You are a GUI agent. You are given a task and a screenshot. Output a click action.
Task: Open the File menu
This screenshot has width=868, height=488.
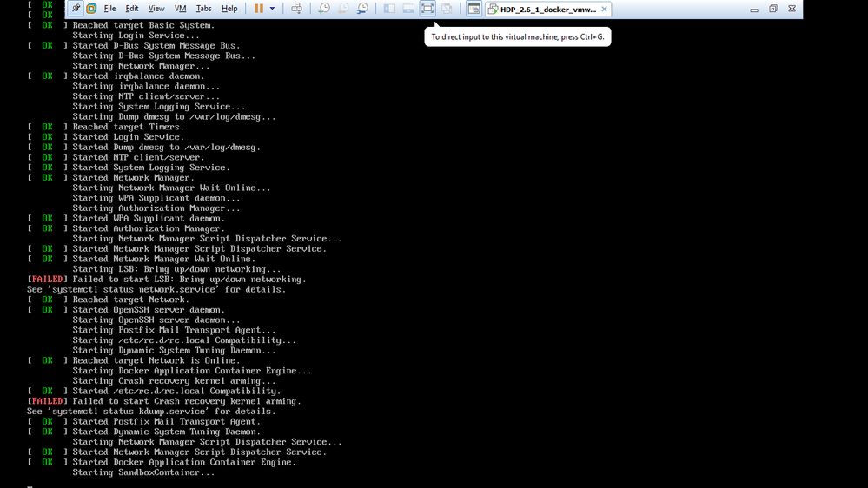109,9
